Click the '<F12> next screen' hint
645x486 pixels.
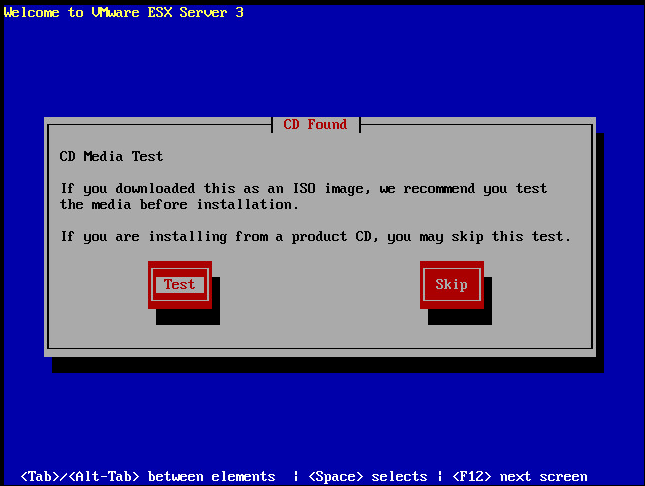pos(520,477)
